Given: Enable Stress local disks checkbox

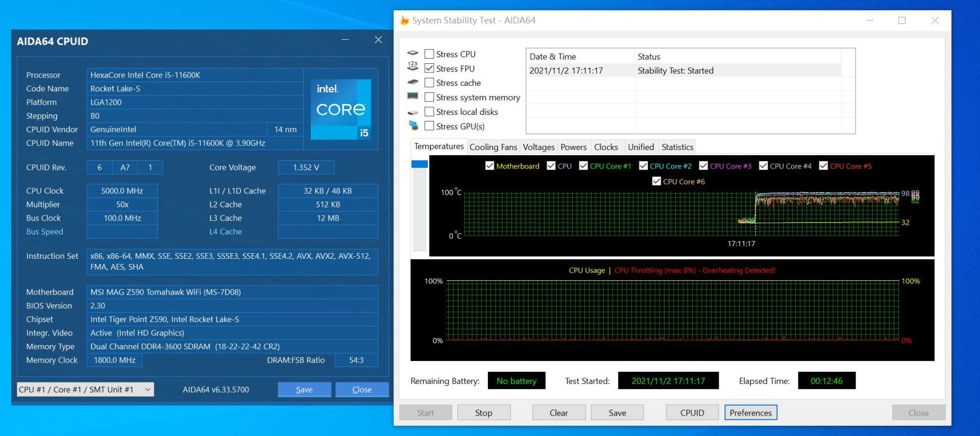Looking at the screenshot, I should [x=429, y=111].
